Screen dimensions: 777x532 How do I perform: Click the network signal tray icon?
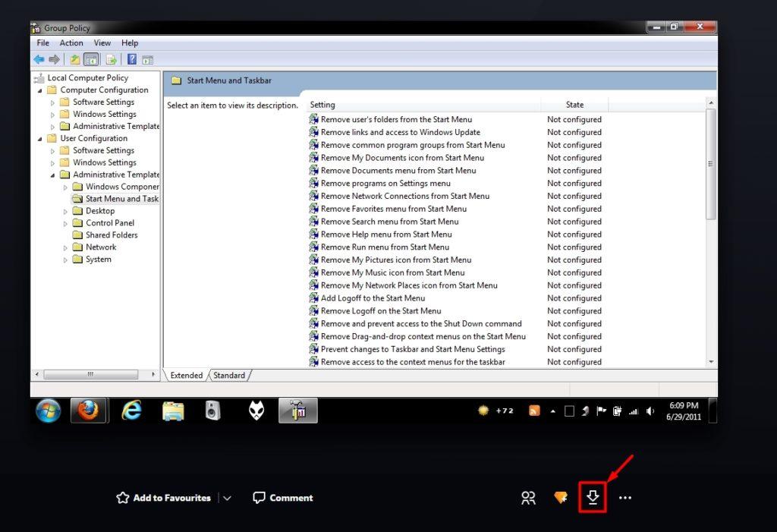click(x=634, y=411)
